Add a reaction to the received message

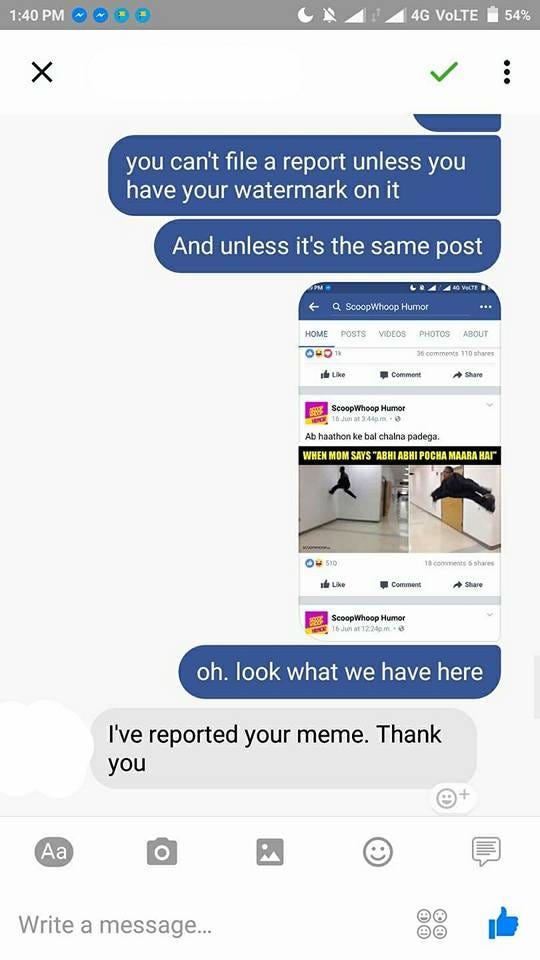pyautogui.click(x=452, y=797)
